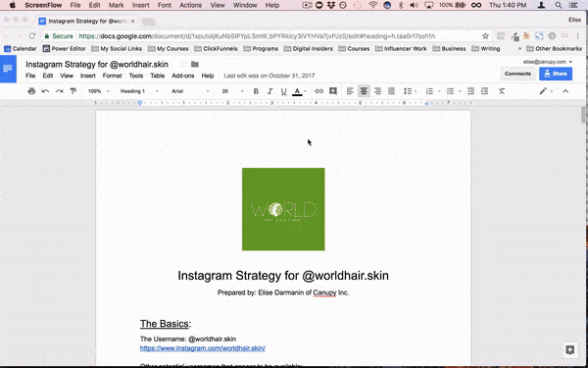Open the Docs File menu
Screen dimensions: 588x368
pos(30,76)
